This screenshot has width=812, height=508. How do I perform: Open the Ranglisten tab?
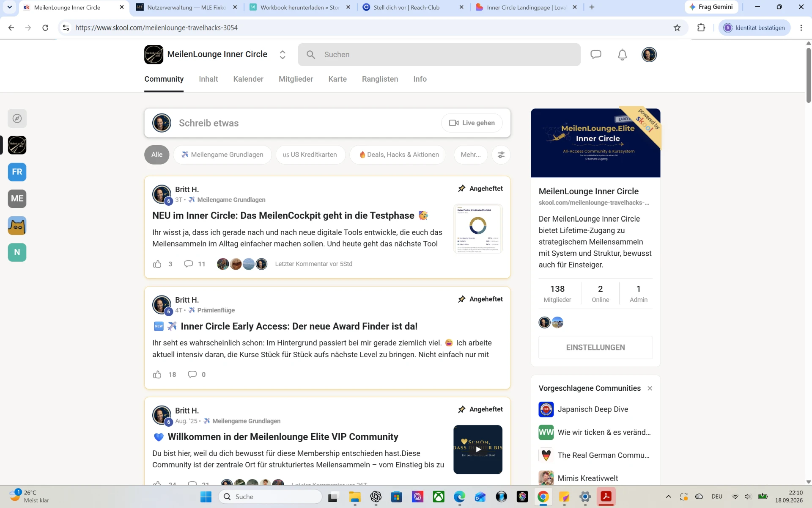380,79
